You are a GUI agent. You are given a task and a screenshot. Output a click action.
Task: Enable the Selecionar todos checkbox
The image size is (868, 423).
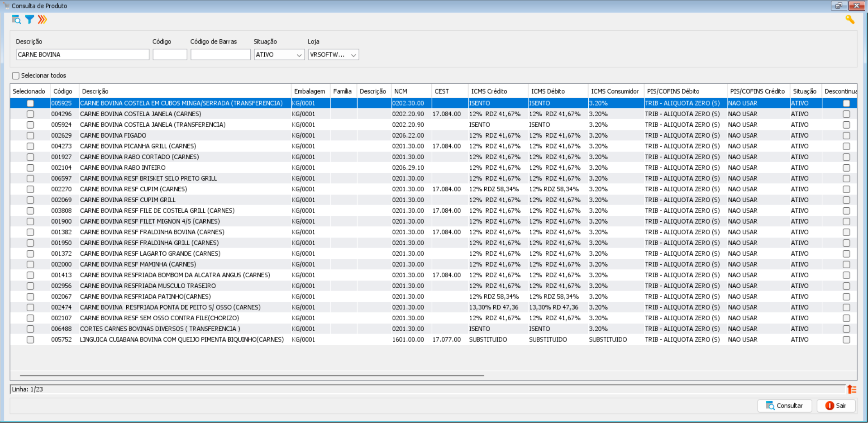pos(16,76)
